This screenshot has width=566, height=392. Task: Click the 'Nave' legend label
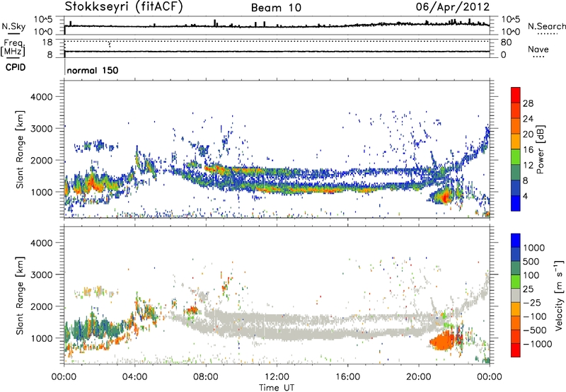pos(538,50)
